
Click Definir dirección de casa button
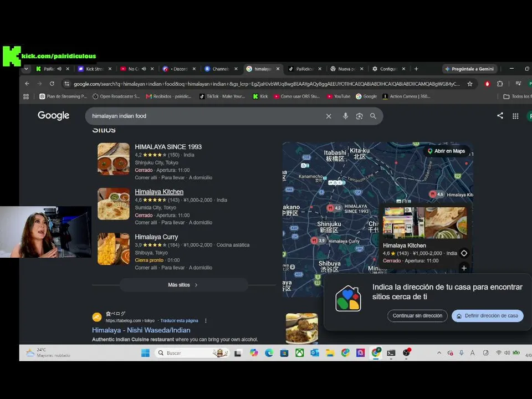coord(488,315)
